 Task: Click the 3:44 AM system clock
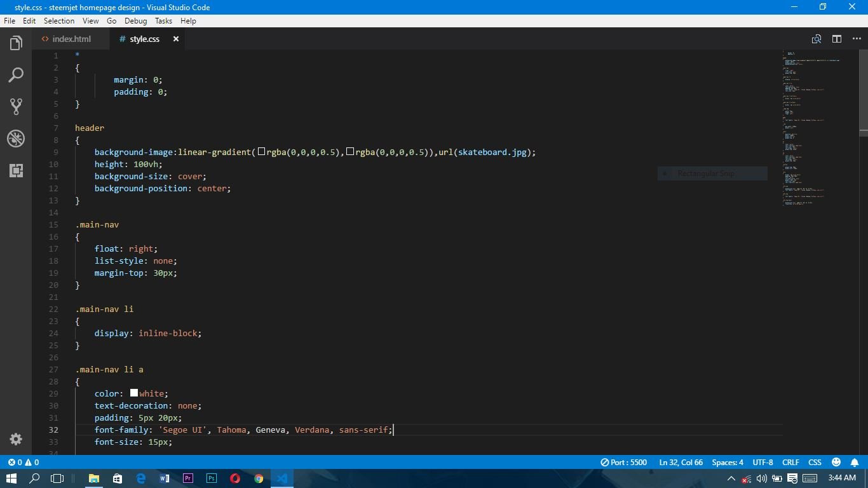pos(842,478)
